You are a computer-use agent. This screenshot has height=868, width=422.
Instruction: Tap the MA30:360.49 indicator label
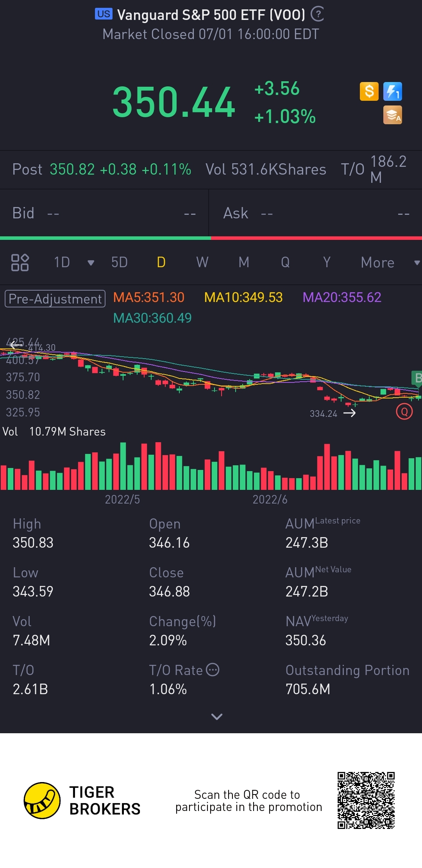[x=152, y=318]
